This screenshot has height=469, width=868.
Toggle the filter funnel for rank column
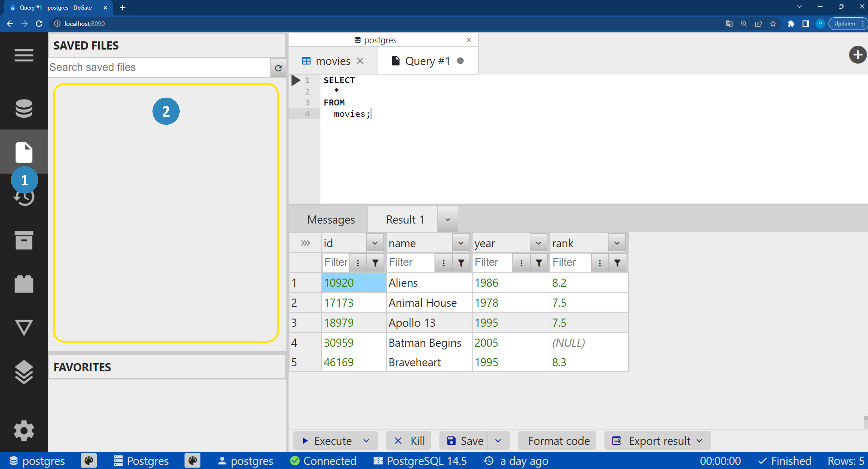click(617, 263)
